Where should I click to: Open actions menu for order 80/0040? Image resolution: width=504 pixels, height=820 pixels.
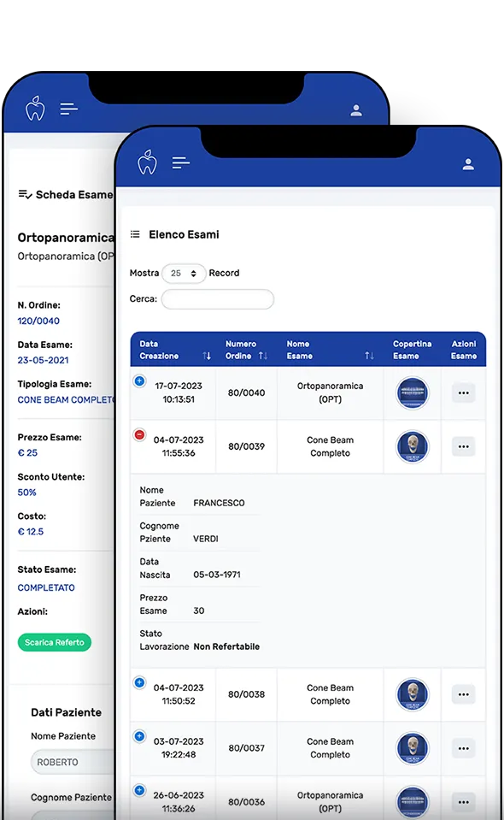(463, 392)
